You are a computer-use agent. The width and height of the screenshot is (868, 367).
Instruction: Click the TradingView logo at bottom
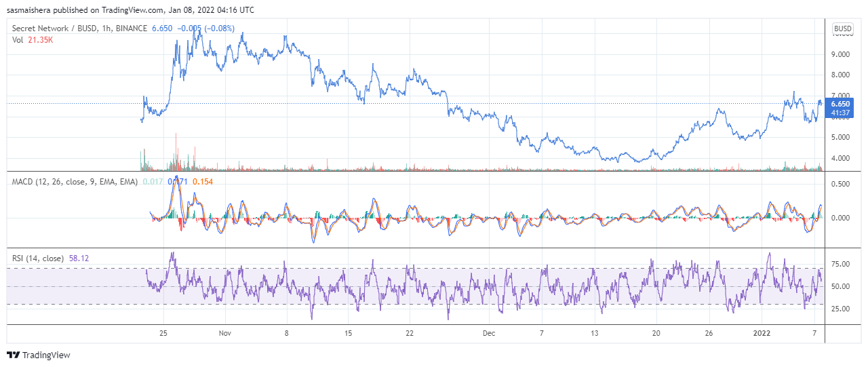point(39,355)
